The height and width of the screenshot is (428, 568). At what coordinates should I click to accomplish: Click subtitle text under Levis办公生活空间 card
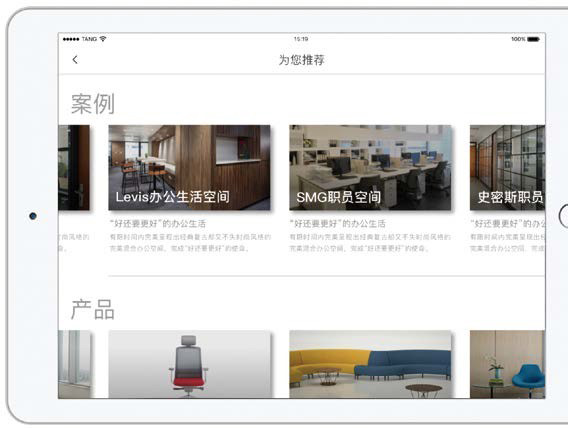click(158, 223)
